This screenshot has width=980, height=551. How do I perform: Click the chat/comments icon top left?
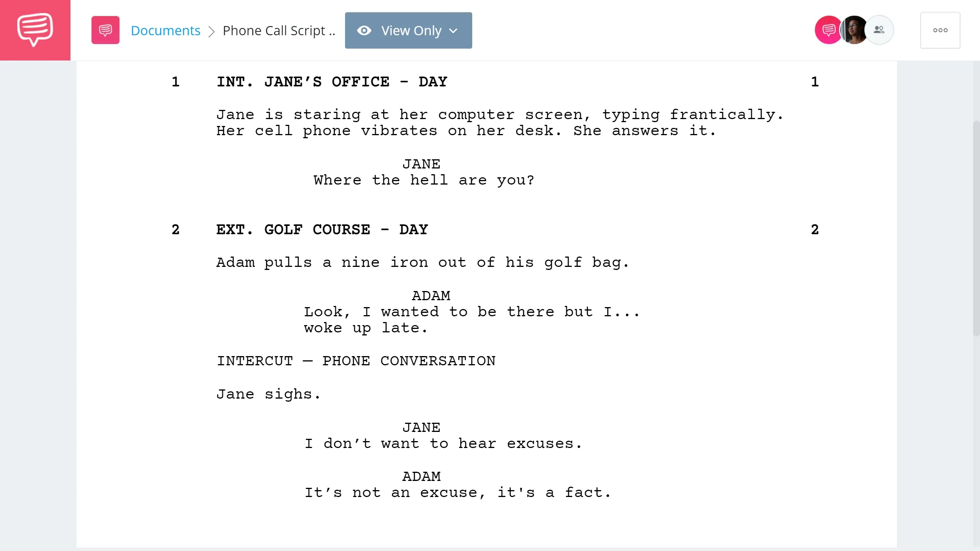pos(106,30)
